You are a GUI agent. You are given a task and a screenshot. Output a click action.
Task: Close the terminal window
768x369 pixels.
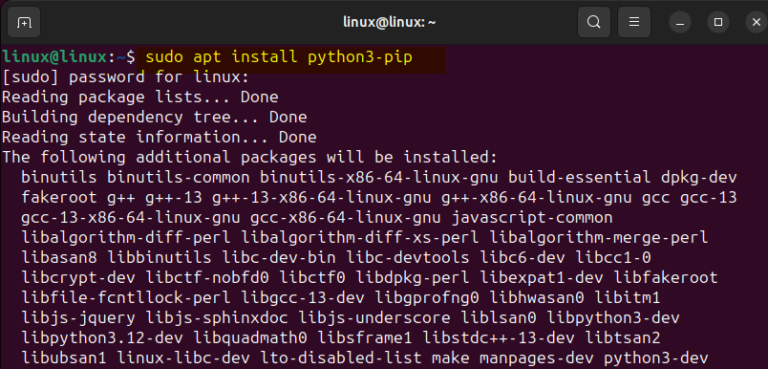[x=755, y=23]
